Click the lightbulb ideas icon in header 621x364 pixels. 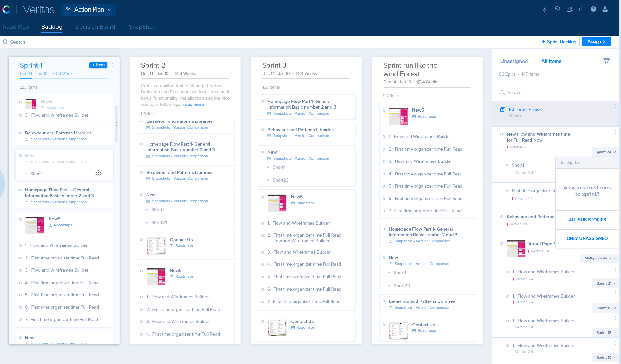(x=544, y=9)
